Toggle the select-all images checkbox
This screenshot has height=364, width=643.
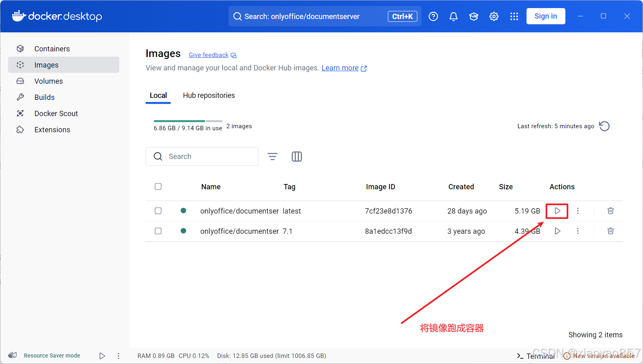158,186
